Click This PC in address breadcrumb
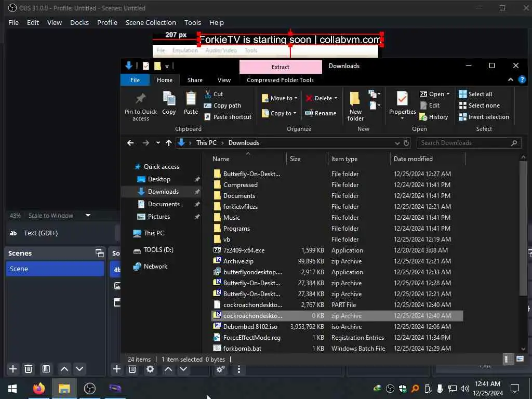Viewport: 532px width, 399px height. 206,143
